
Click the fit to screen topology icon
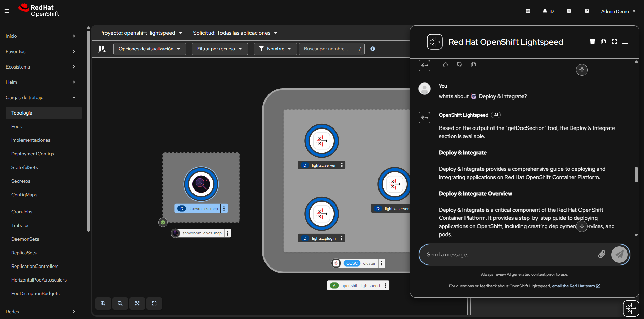pyautogui.click(x=137, y=303)
